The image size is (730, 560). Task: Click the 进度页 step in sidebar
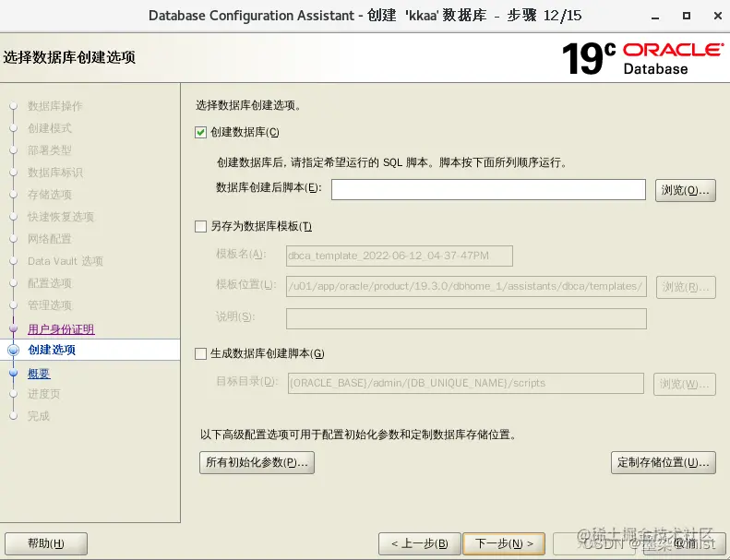click(44, 394)
